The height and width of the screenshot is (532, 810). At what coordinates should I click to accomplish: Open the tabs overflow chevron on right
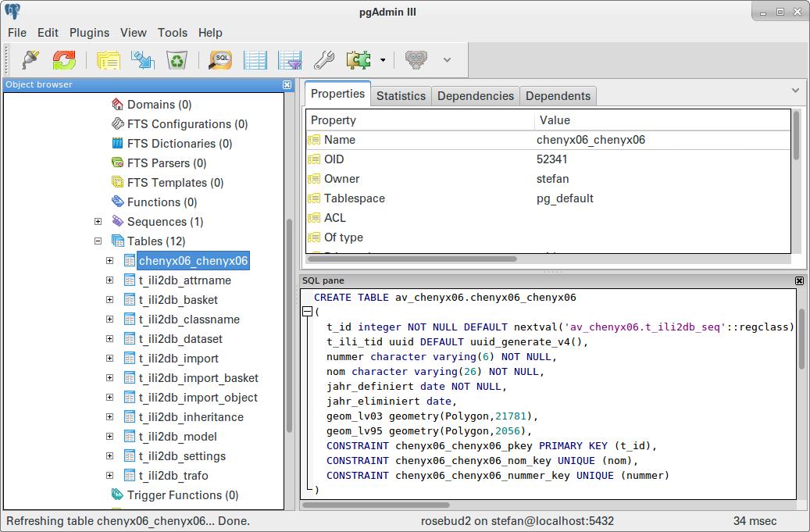click(x=795, y=91)
